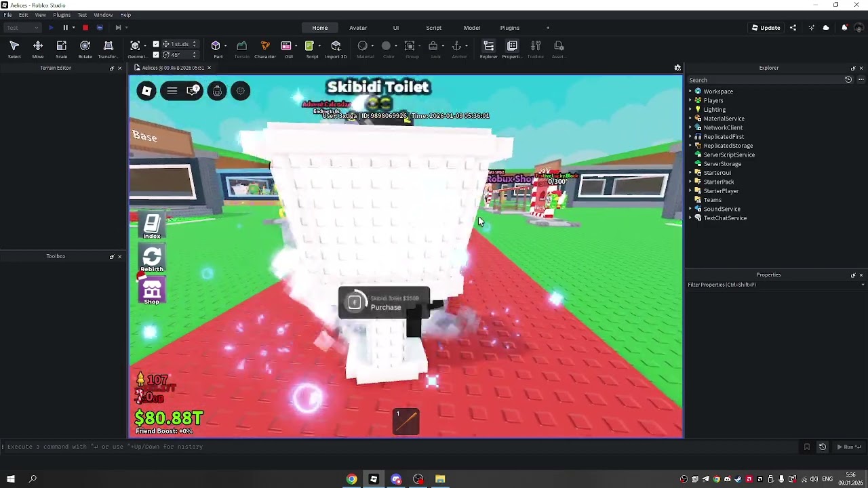Click the GUI insert icon
868x488 pixels.
[286, 46]
